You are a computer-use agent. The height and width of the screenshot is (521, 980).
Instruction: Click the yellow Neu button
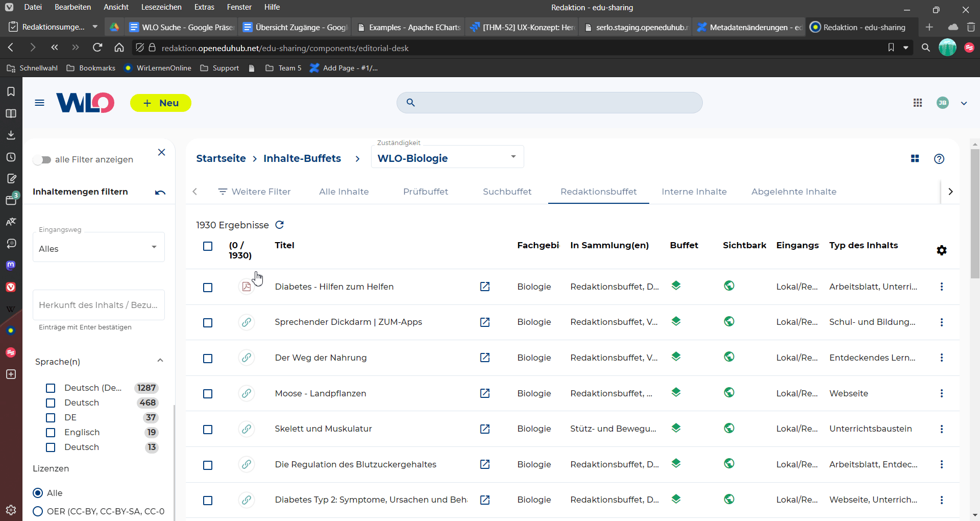(x=161, y=103)
